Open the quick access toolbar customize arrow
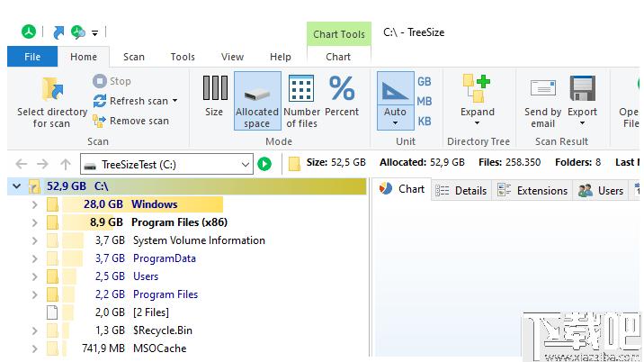 click(x=94, y=33)
